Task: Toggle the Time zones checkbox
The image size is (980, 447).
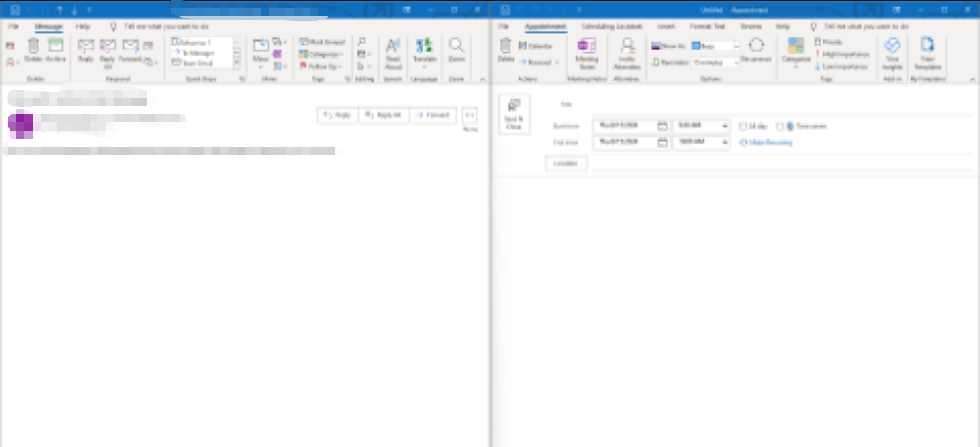Action: pos(781,127)
